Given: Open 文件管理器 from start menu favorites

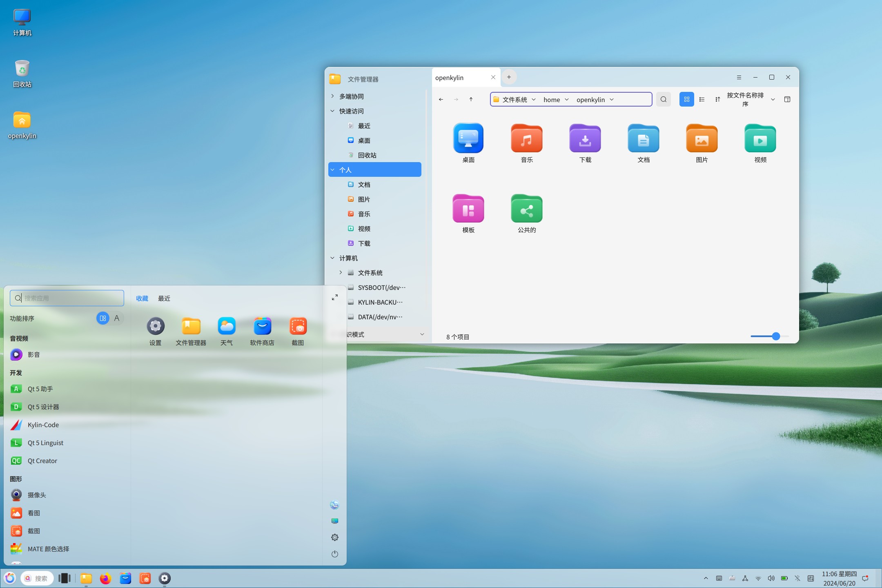Looking at the screenshot, I should coord(191,332).
